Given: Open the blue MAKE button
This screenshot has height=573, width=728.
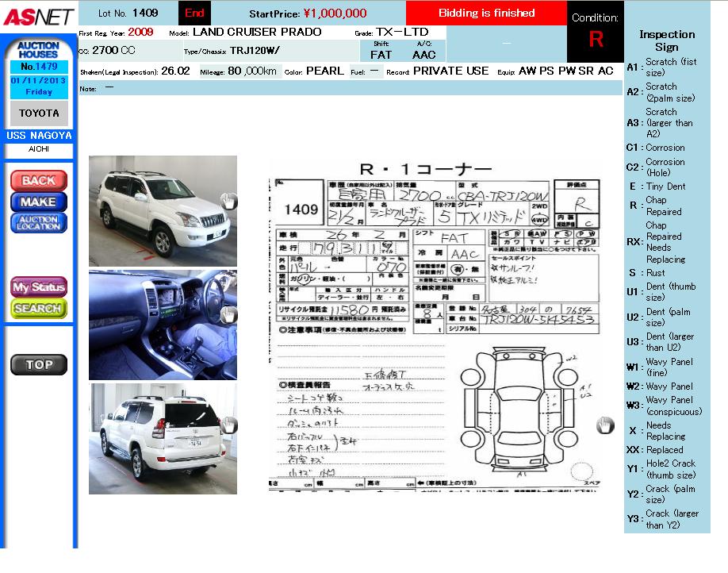Looking at the screenshot, I should point(38,202).
